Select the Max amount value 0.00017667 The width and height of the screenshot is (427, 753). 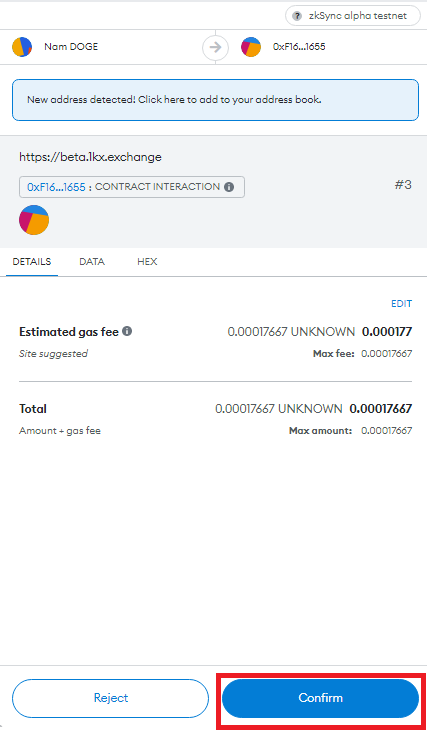coord(387,431)
